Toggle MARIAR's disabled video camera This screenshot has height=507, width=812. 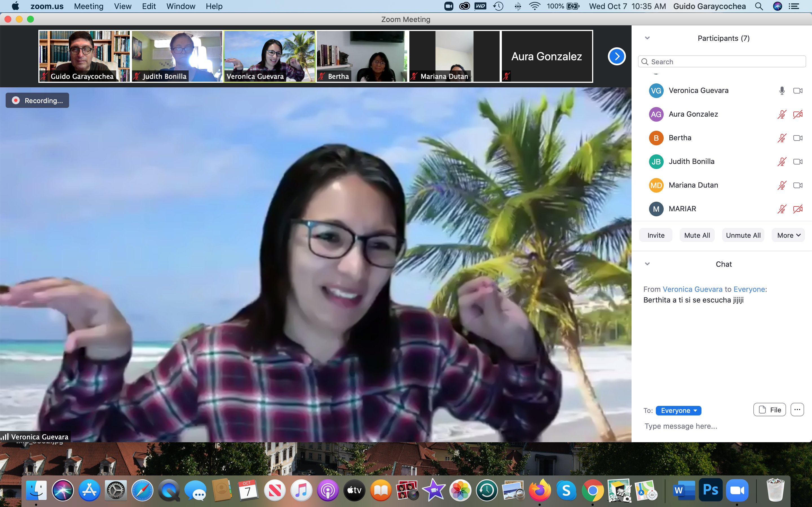[x=798, y=209]
